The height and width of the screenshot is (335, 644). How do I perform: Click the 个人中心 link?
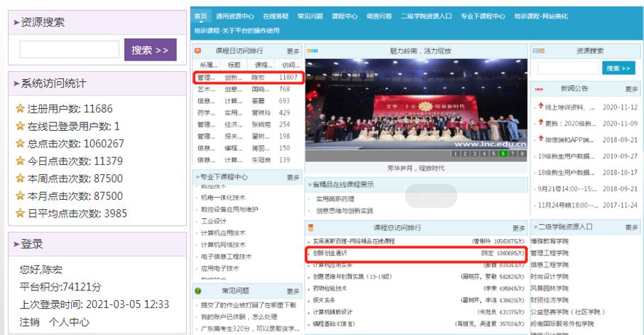point(68,321)
